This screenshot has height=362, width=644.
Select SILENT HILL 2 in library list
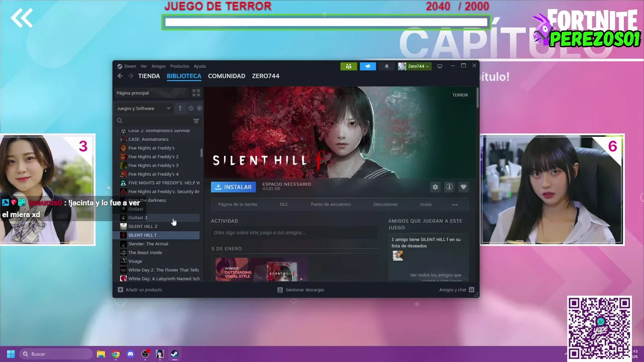(x=159, y=226)
